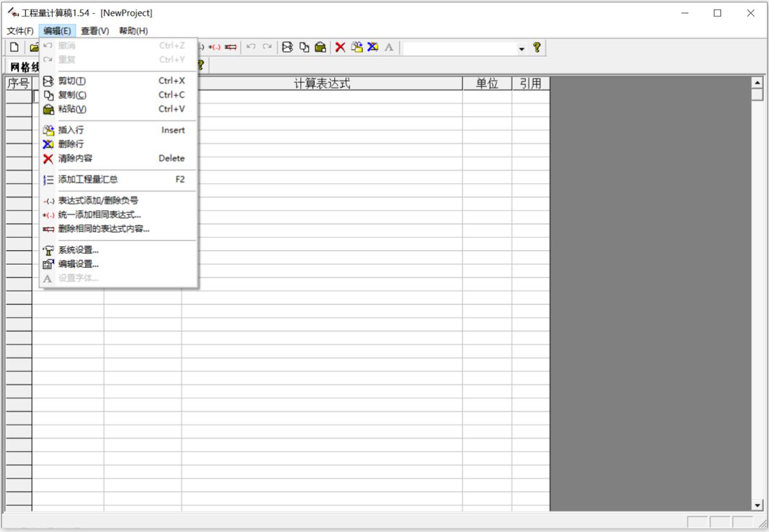Choose 添加工程量汇总 menu entry

88,179
